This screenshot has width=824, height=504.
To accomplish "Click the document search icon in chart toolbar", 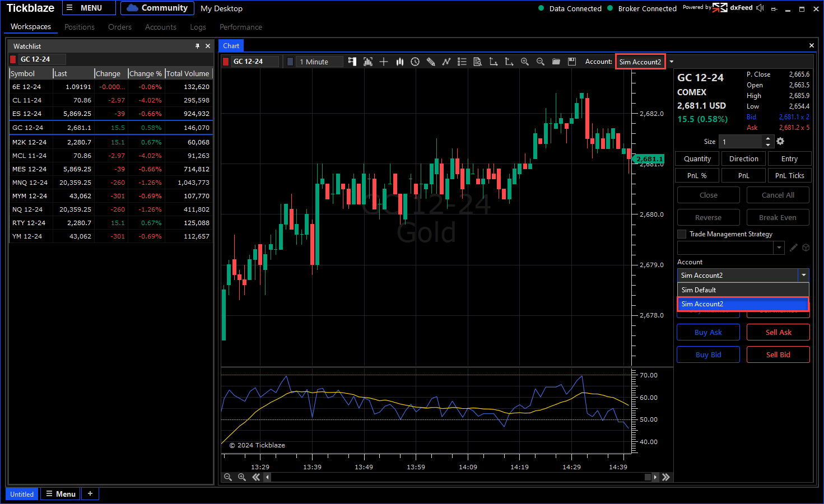I will [478, 62].
